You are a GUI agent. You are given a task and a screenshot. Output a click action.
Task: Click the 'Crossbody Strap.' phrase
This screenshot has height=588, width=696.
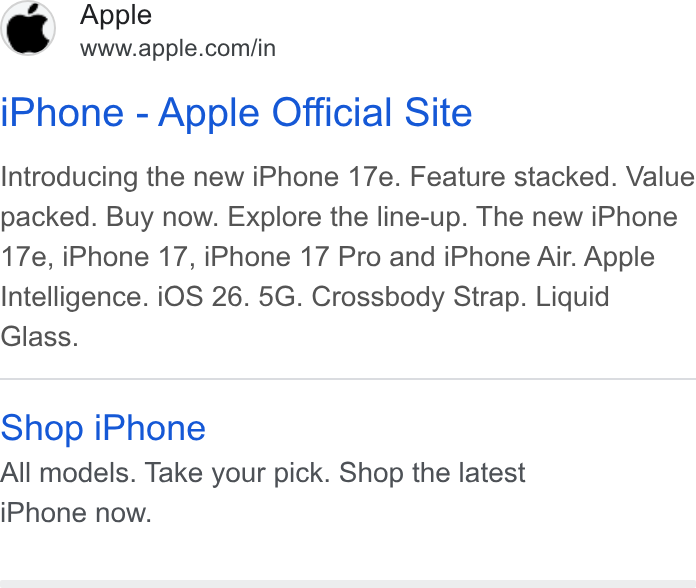point(419,297)
